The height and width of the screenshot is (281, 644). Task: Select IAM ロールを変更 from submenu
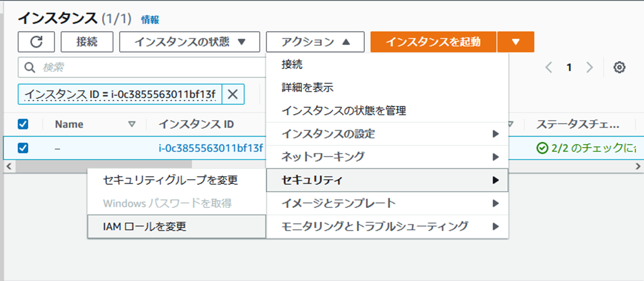pyautogui.click(x=145, y=227)
